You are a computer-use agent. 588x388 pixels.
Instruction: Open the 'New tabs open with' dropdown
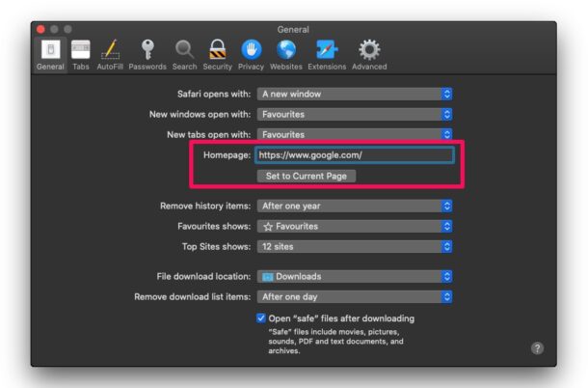pos(355,134)
